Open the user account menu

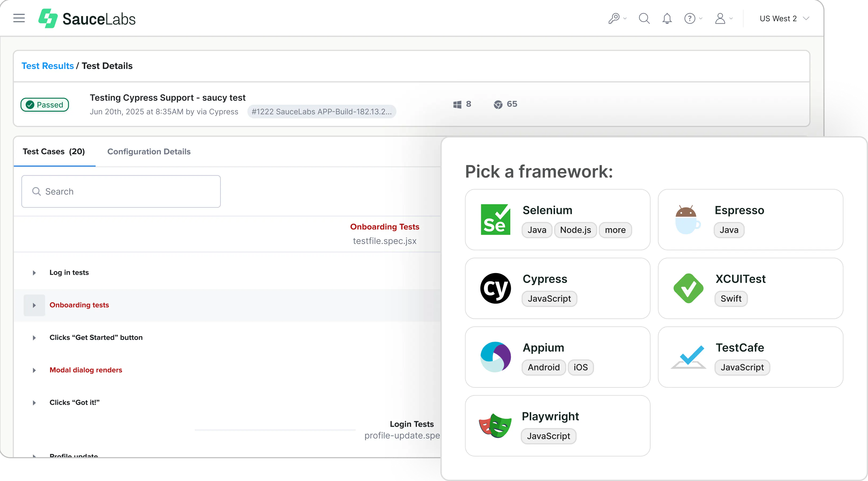[x=723, y=18]
